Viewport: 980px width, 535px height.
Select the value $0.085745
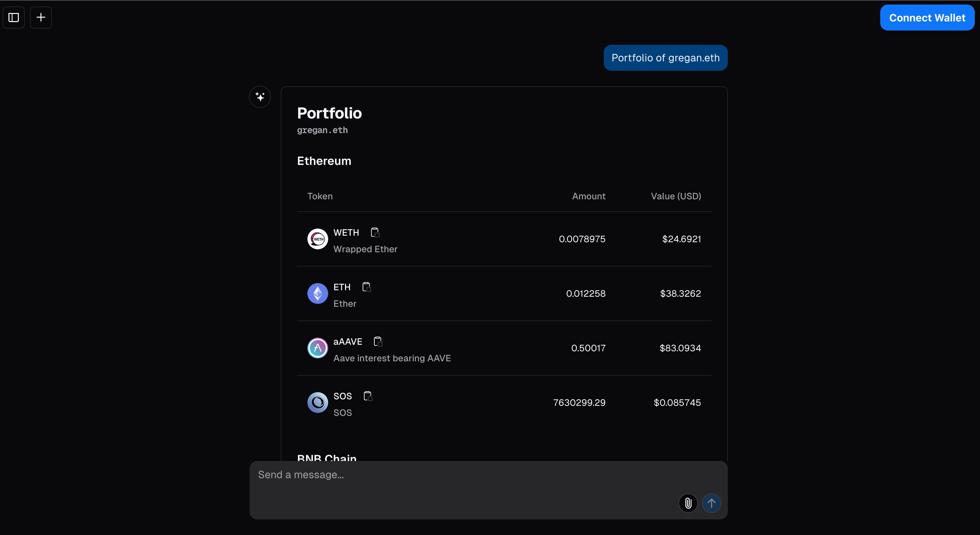click(677, 403)
